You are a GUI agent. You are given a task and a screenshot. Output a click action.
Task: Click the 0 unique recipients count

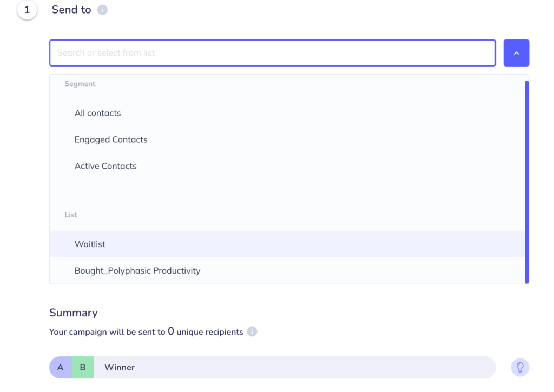coord(171,331)
